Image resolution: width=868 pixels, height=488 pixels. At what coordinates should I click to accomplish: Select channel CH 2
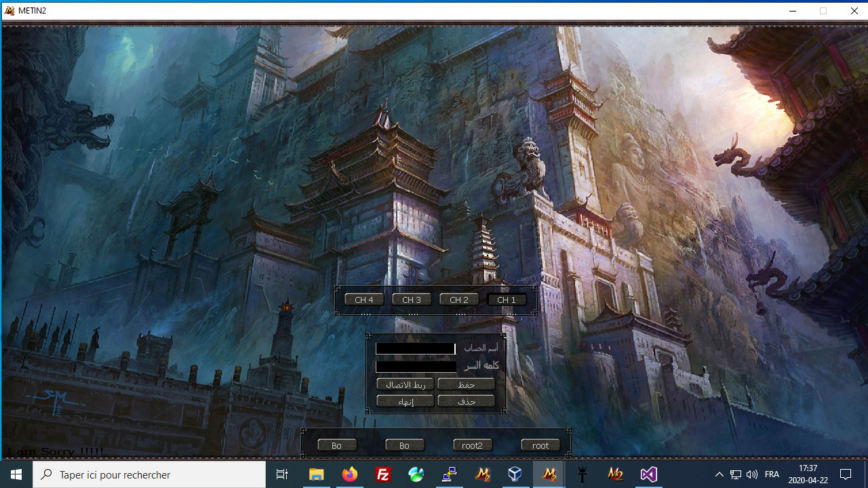[x=459, y=300]
